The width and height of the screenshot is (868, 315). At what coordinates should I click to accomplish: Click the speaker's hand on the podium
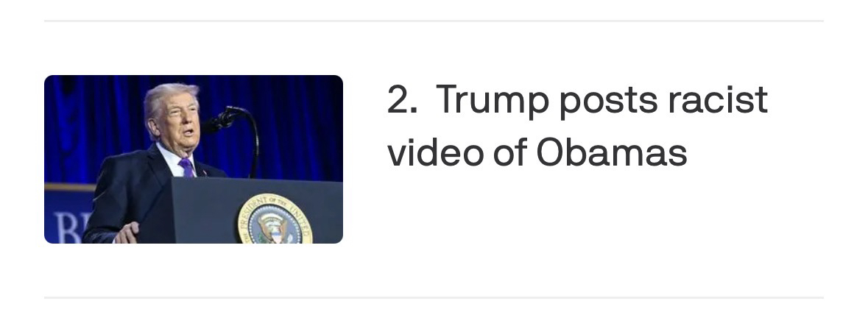tap(127, 233)
